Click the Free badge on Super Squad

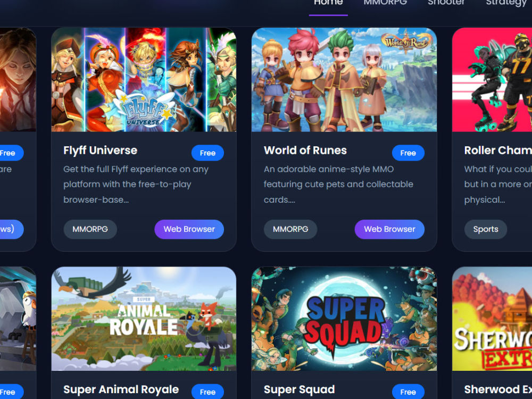click(408, 392)
